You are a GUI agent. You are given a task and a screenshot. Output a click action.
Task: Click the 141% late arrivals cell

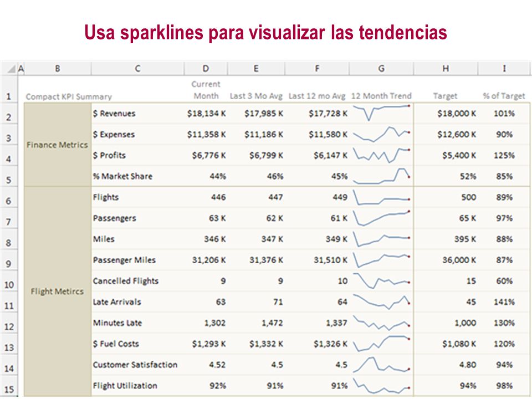coord(504,302)
